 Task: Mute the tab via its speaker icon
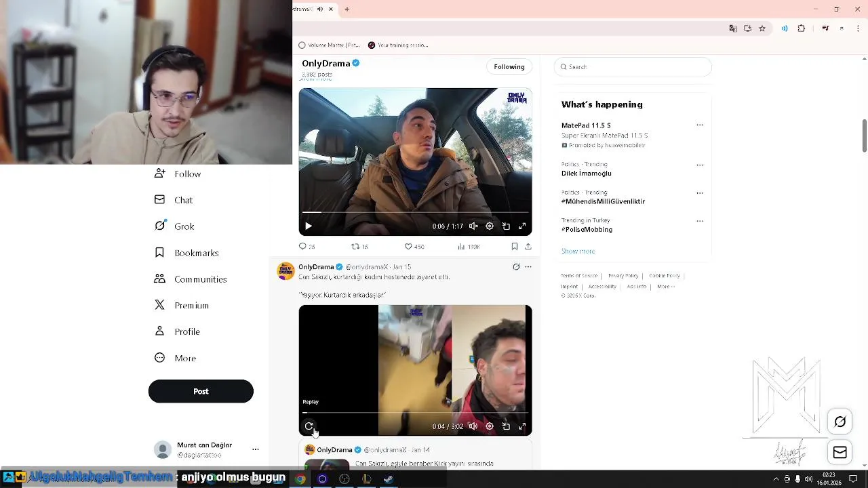[320, 9]
